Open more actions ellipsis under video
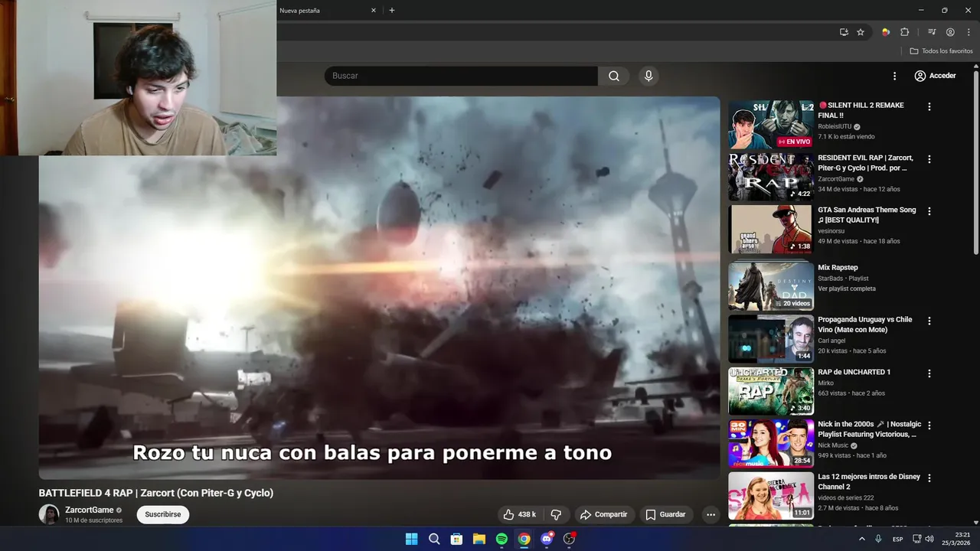980x551 pixels. (x=710, y=514)
